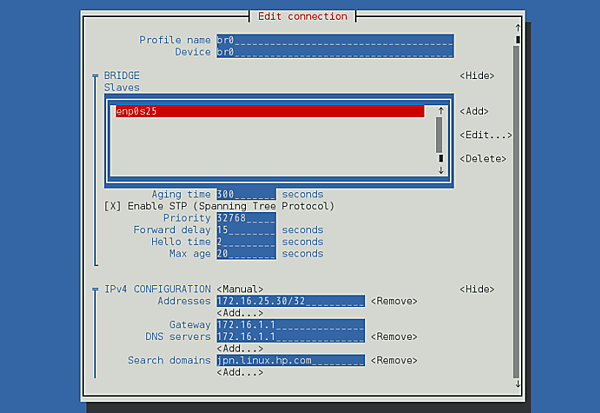Remove the 172.16.1.1 DNS server
The width and height of the screenshot is (600, 413).
pyautogui.click(x=393, y=337)
